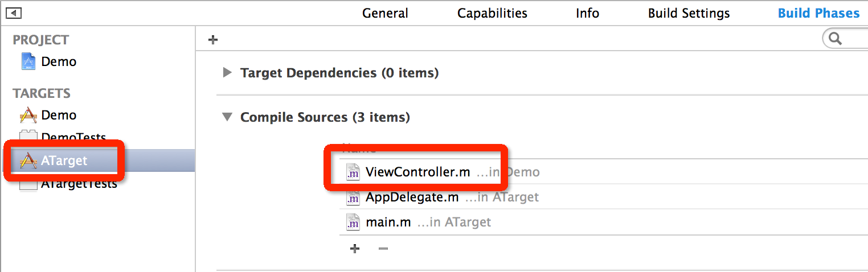
Task: Hide the project and targets list sidebar
Action: tap(14, 13)
